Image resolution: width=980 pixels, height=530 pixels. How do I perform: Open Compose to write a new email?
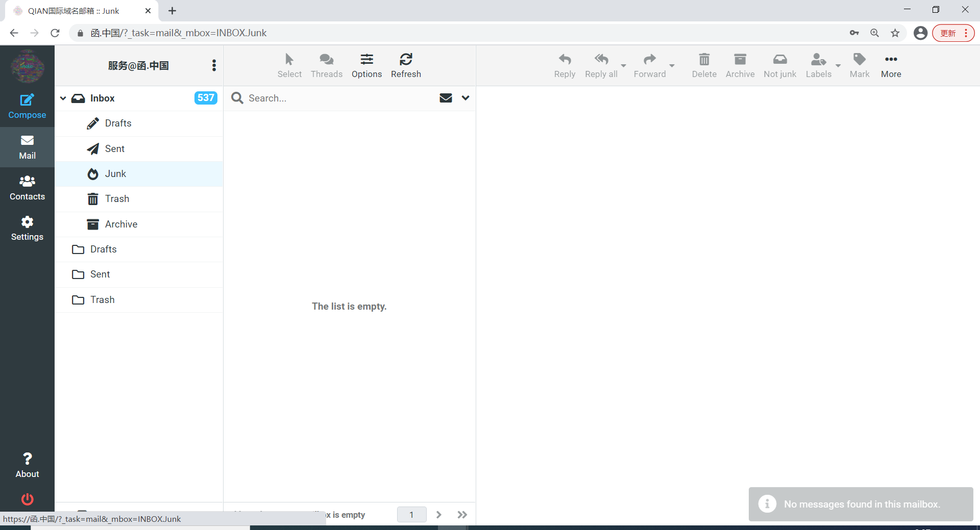(x=27, y=106)
